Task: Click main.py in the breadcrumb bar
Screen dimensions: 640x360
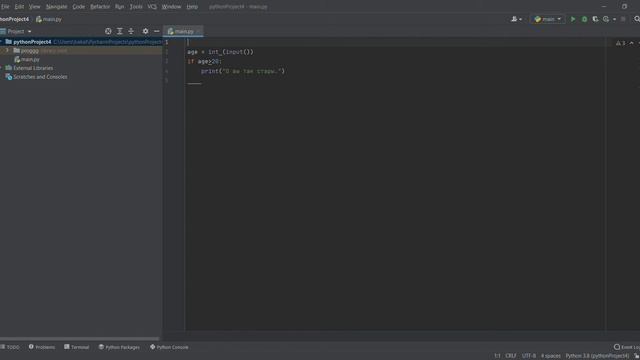Action: click(x=49, y=19)
